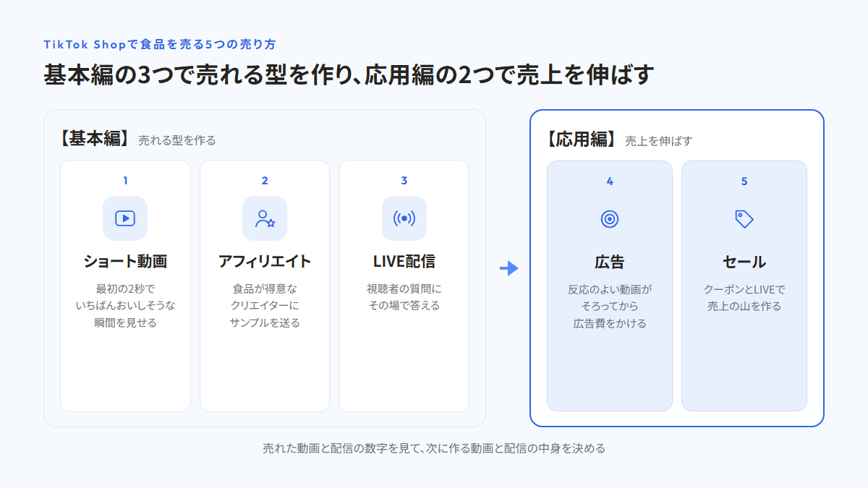Click the text 瞬間を見せる
The height and width of the screenshot is (488, 868).
point(125,323)
